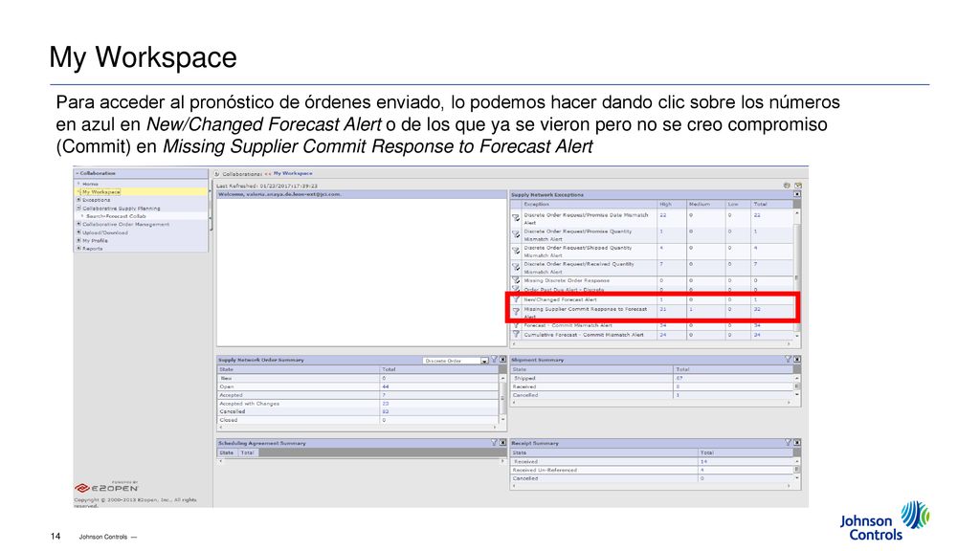Open the Shipped total in Shipment Summary
The image size is (980, 551).
tap(679, 378)
